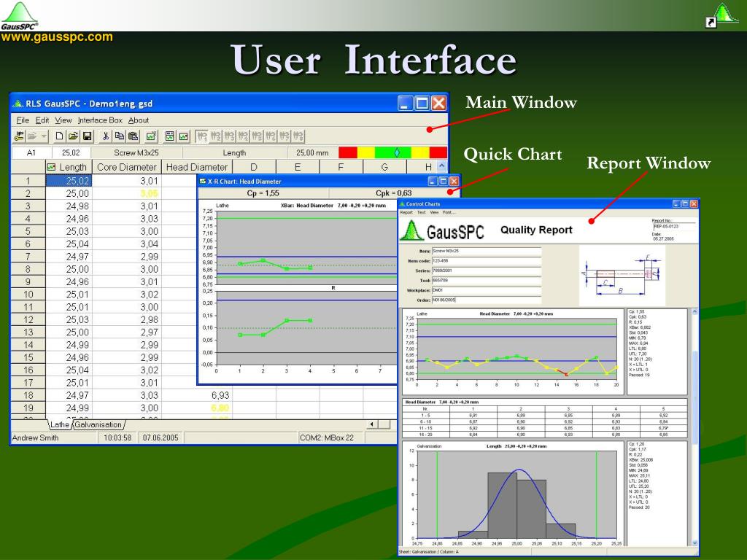Image resolution: width=747 pixels, height=560 pixels.
Task: Select Core Diameter cell 3,04 in row 6
Action: (x=127, y=244)
